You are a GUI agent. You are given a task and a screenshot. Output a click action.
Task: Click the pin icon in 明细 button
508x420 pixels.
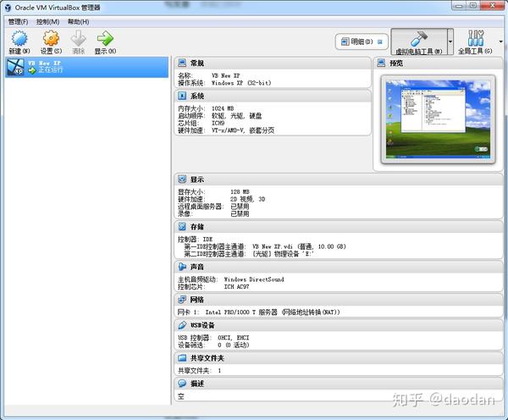click(x=380, y=41)
